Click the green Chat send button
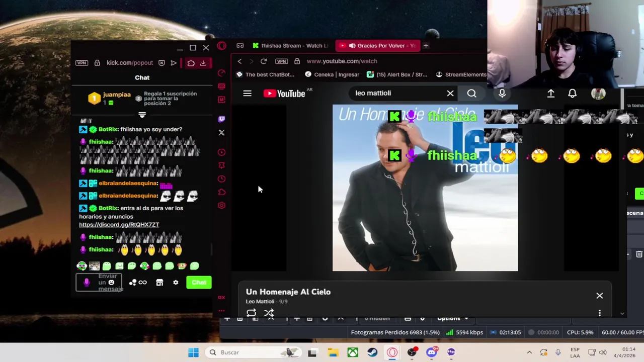The height and width of the screenshot is (362, 644). [199, 283]
